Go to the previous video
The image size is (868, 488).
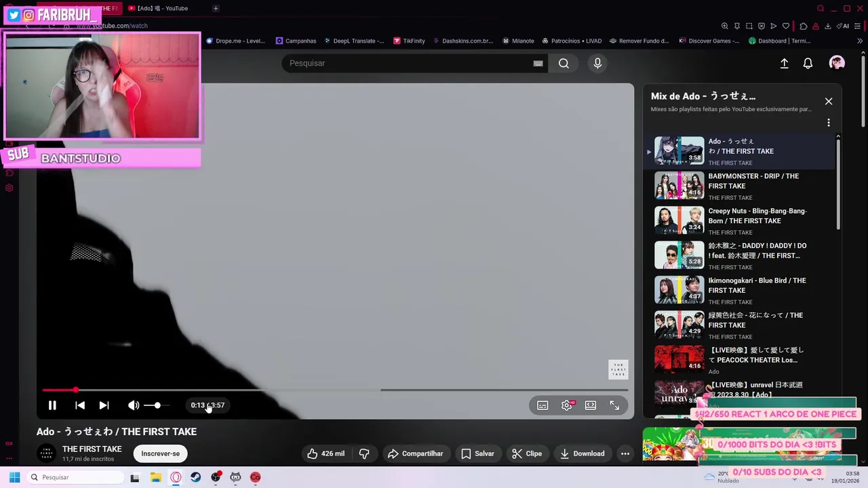pos(80,405)
